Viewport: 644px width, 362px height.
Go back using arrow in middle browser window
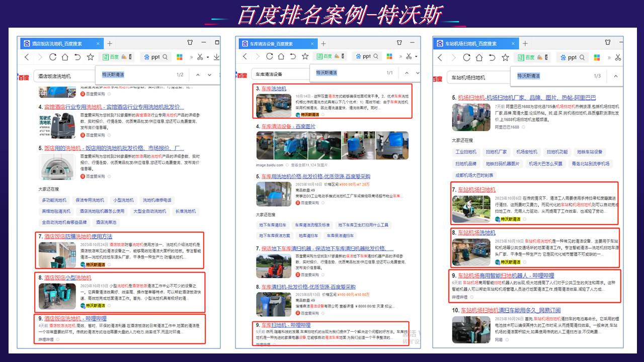point(245,57)
